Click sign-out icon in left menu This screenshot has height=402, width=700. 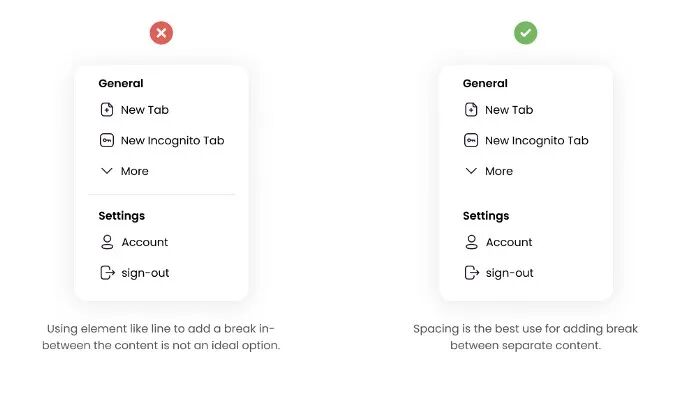(x=107, y=273)
